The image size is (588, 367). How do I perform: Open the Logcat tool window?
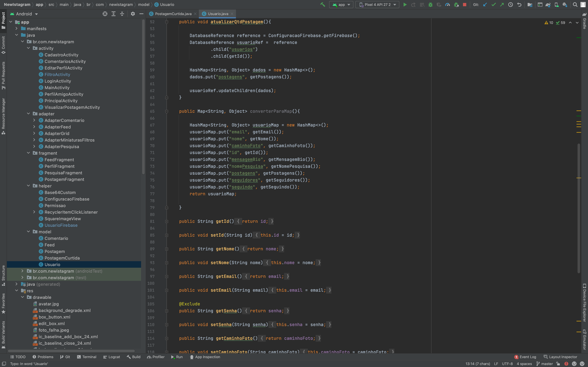coord(112,357)
